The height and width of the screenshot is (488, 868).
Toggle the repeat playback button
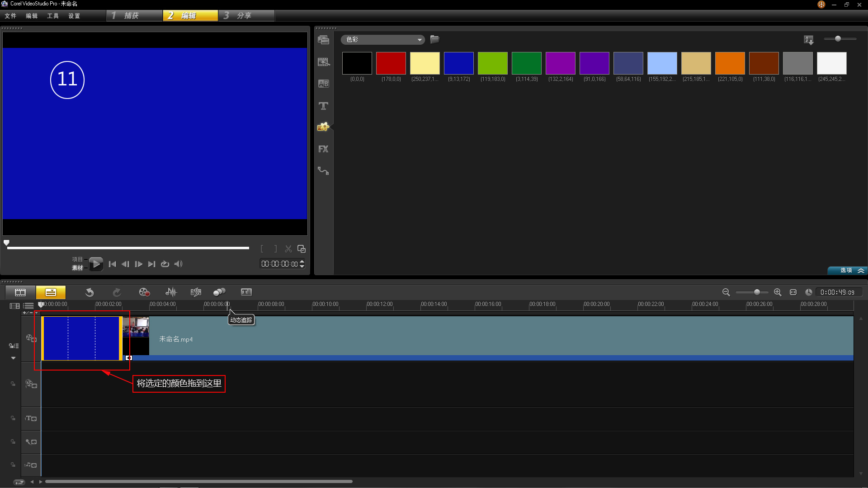point(165,264)
